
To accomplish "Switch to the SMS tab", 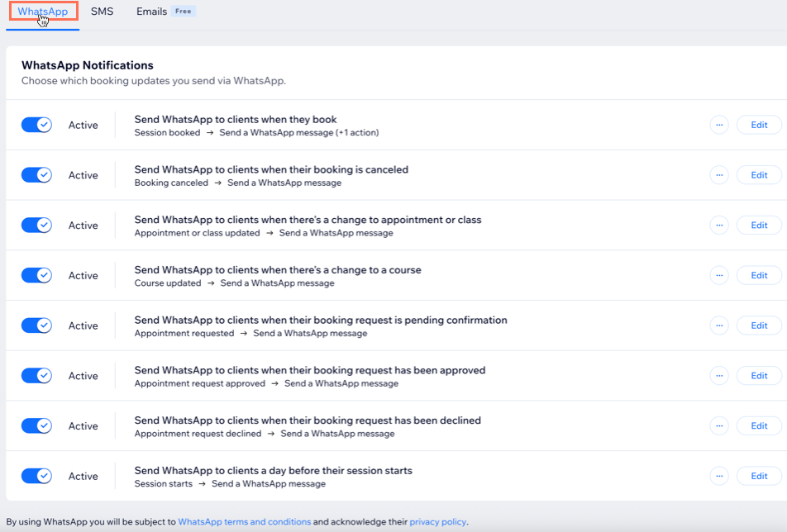I will pos(102,12).
